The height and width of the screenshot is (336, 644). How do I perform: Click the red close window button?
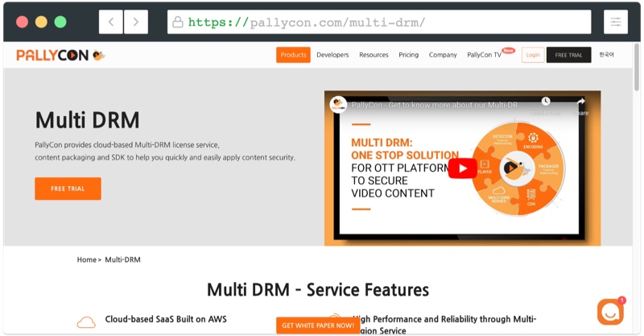(x=23, y=22)
